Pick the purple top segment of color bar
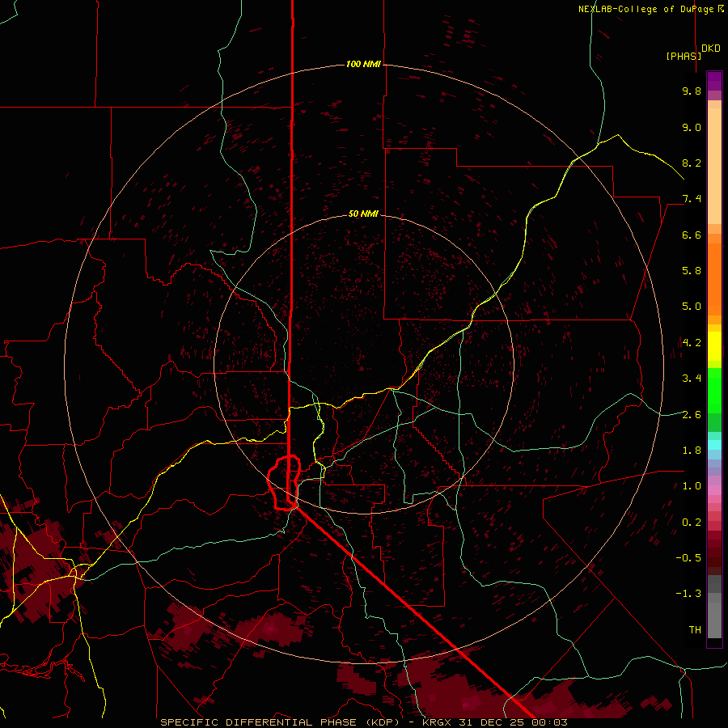This screenshot has width=728, height=728. 714,81
